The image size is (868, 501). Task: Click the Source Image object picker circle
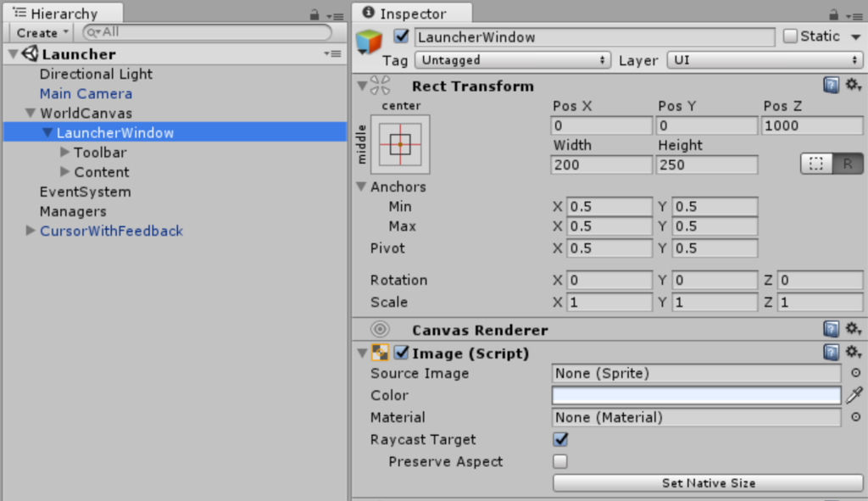(855, 373)
